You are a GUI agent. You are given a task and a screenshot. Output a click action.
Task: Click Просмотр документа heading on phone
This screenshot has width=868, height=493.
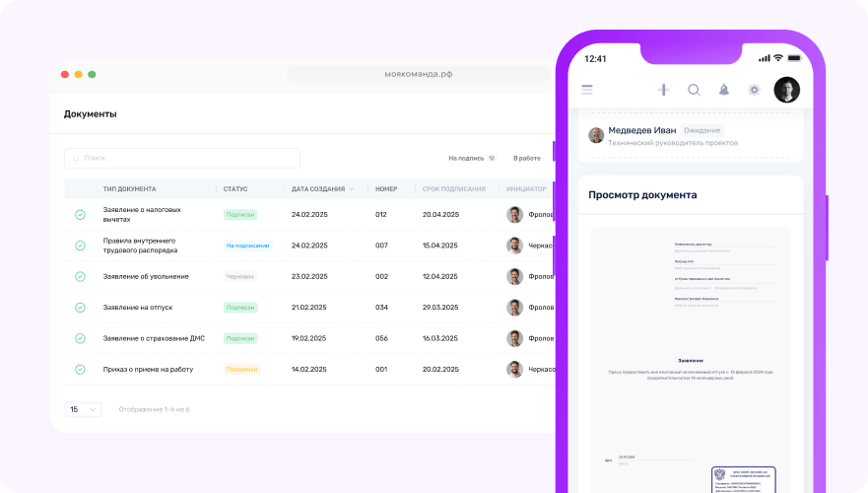pos(642,195)
